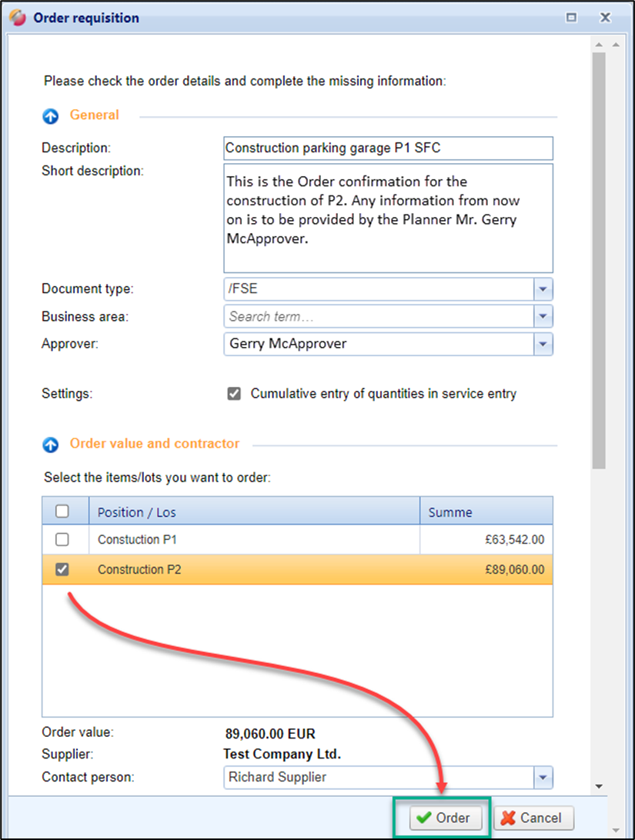Open the Document type dropdown
This screenshot has height=840, width=635.
(543, 290)
